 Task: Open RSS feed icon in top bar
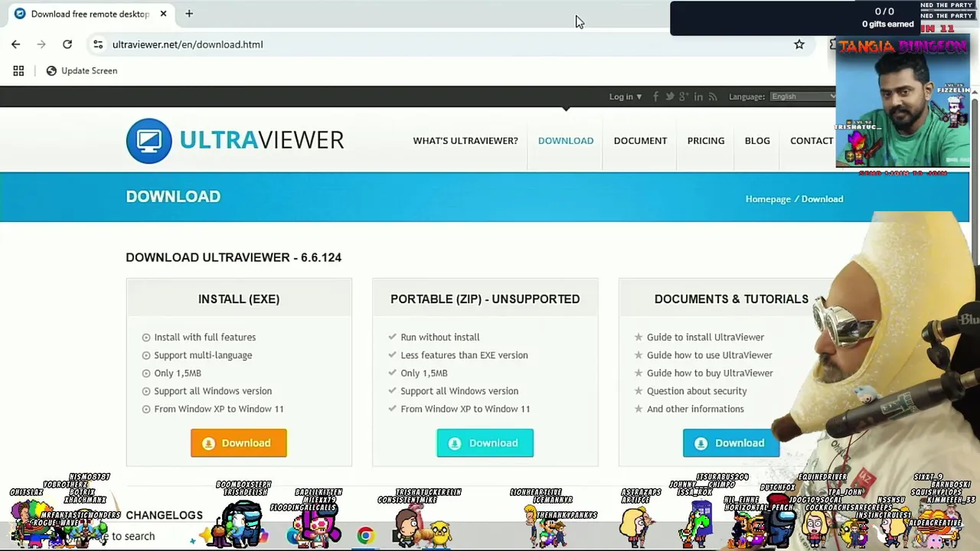[713, 96]
